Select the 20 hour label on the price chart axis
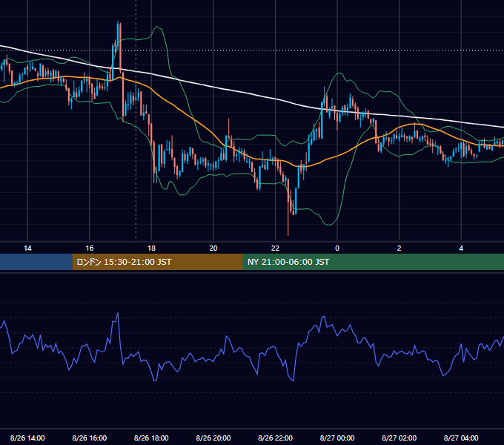This screenshot has height=445, width=504. 213,248
